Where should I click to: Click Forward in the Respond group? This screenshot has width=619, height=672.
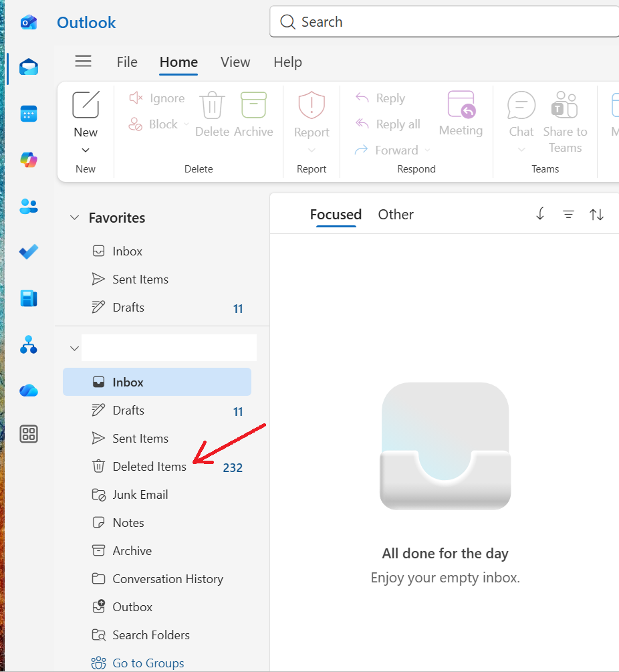(x=386, y=150)
